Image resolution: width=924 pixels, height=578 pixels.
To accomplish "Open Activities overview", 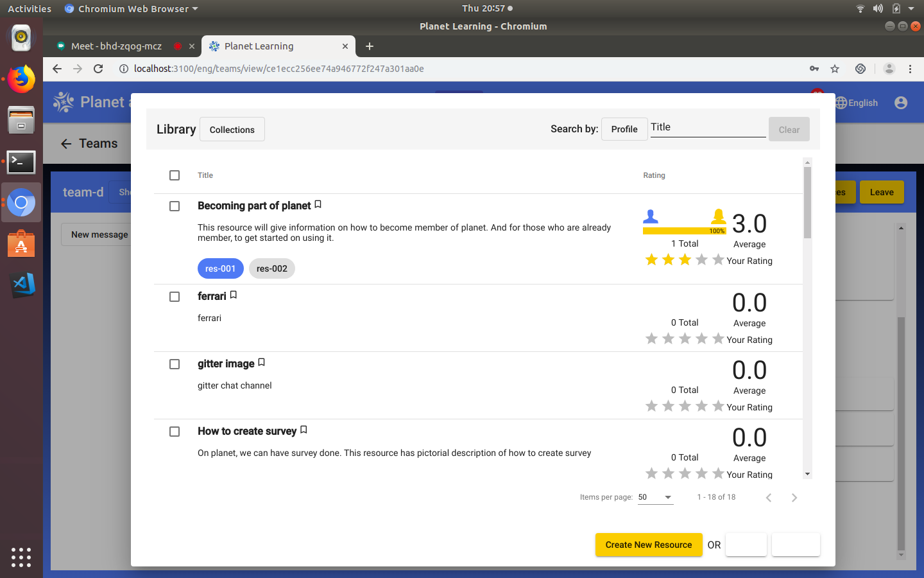I will click(30, 8).
